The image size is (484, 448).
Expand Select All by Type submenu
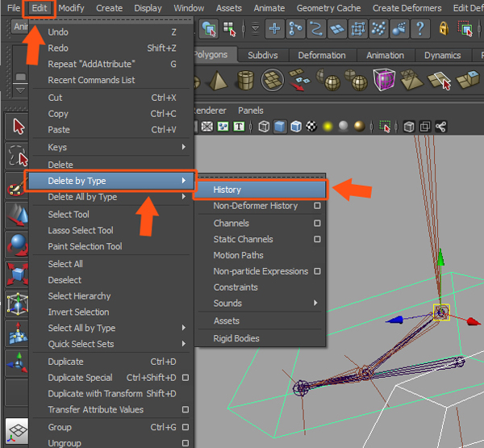(111, 328)
